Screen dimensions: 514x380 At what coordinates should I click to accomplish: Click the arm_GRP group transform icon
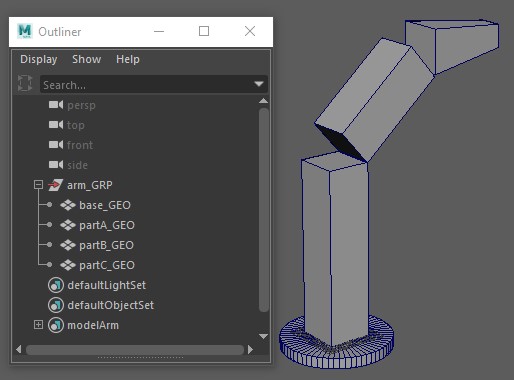click(x=55, y=185)
